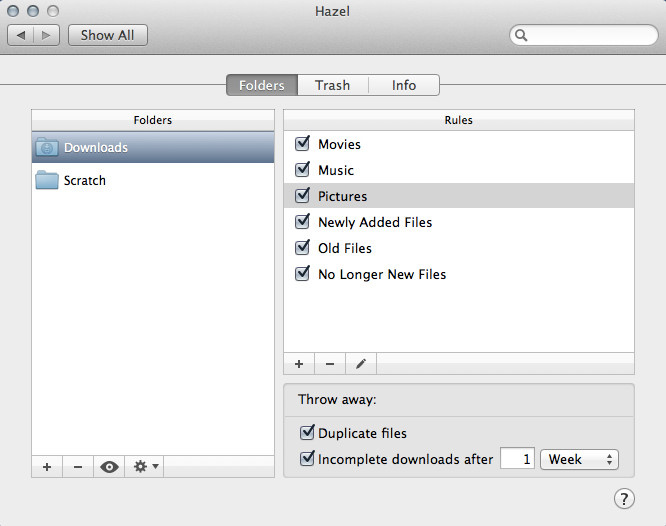Click the Show All button

108,35
